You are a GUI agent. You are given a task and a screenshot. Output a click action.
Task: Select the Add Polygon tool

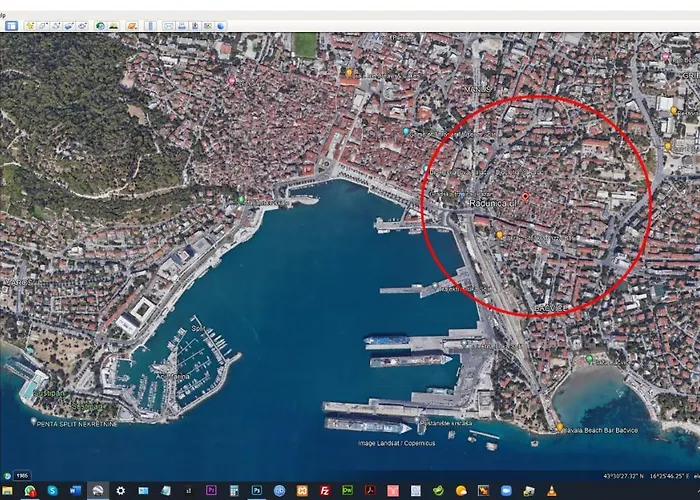coord(43,25)
